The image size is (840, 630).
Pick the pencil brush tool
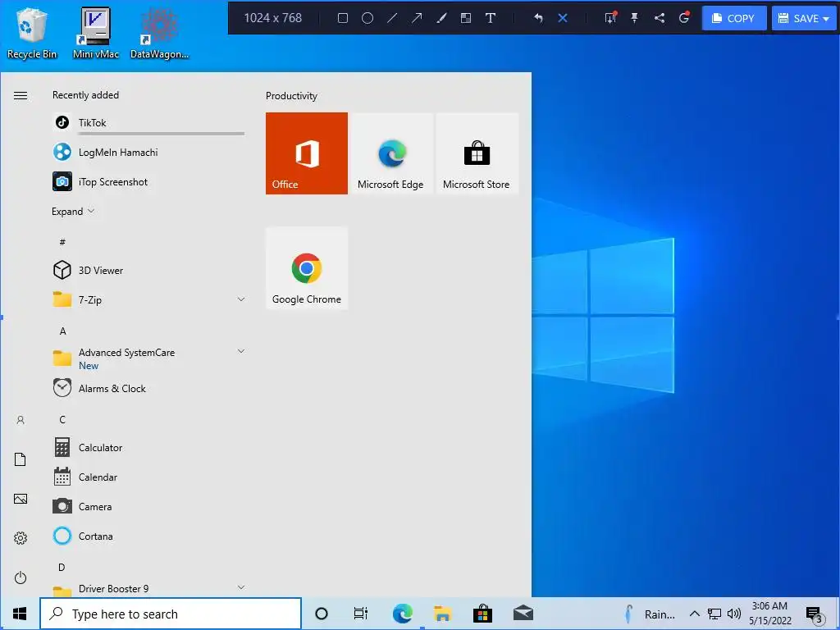[441, 18]
